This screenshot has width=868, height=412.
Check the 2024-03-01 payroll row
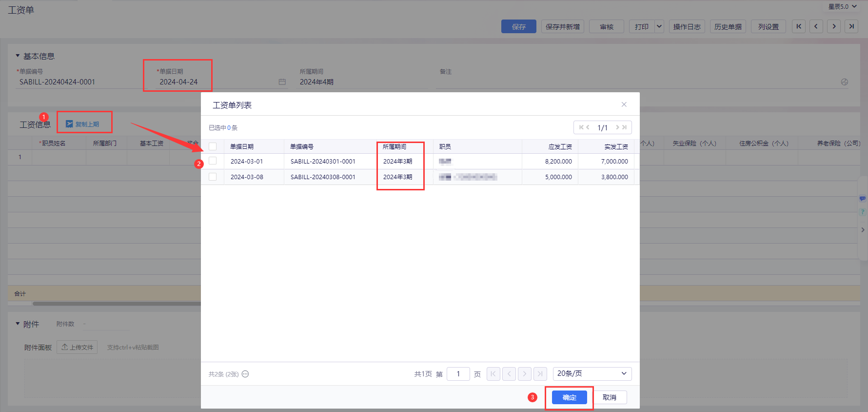click(x=213, y=161)
